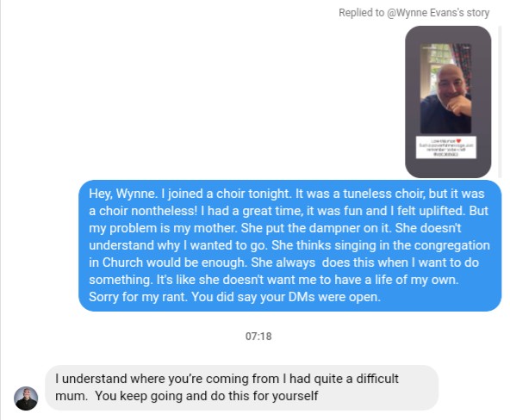510x420 pixels.
Task: Click 'understand why I wanted to go' line
Action: coord(178,245)
